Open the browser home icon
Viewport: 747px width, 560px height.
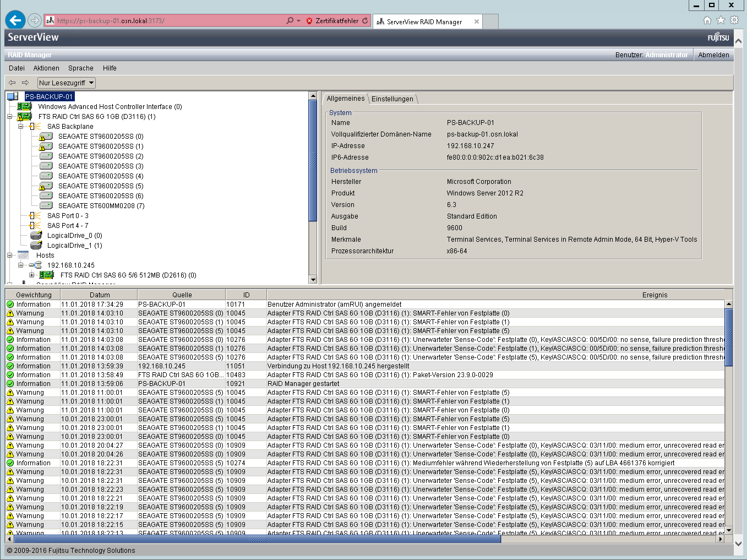707,20
